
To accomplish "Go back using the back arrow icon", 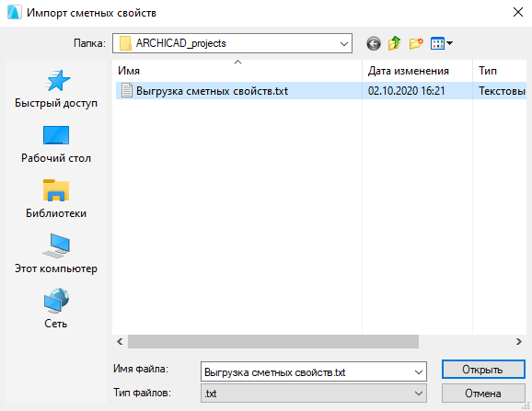I will pos(374,43).
